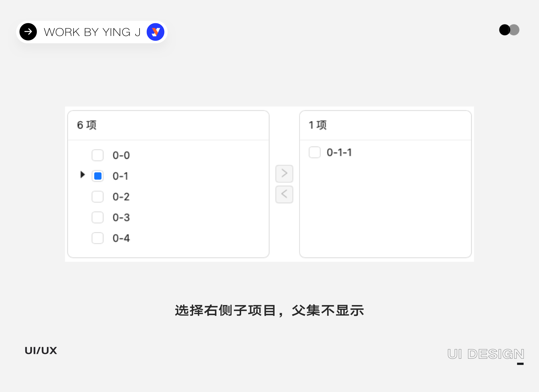The image size is (539, 392).
Task: Enable the 0-3 checkbox
Action: [98, 218]
